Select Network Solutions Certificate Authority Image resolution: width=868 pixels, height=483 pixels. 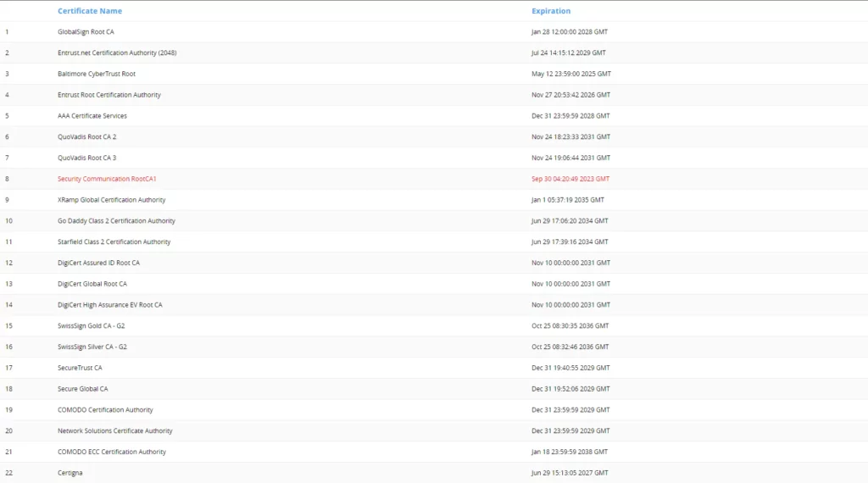114,431
